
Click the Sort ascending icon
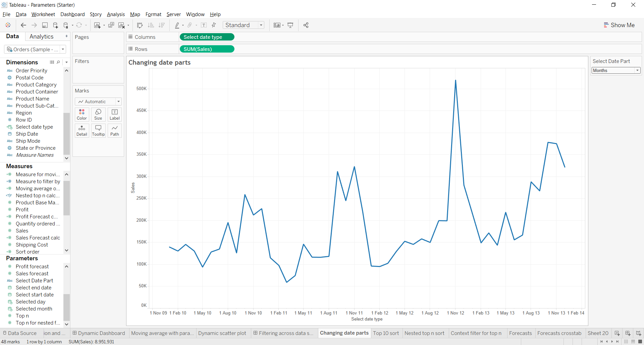tap(151, 25)
